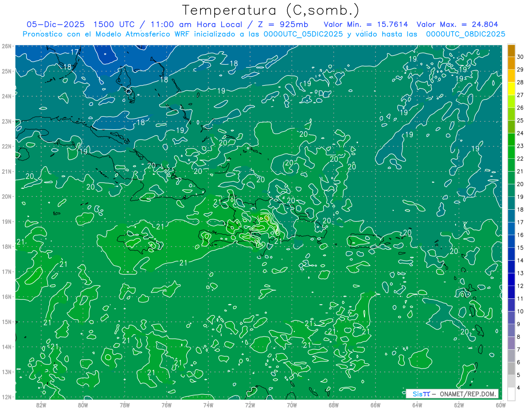The width and height of the screenshot is (532, 411).
Task: Click the colorbar label 14
Action: [520, 260]
